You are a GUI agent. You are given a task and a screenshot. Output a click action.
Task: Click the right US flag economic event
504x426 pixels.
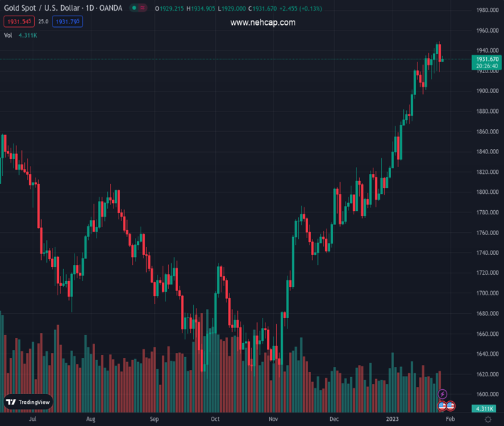tap(450, 406)
